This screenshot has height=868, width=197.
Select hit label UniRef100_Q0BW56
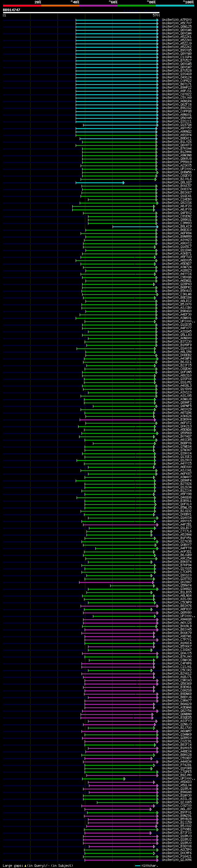click(177, 172)
